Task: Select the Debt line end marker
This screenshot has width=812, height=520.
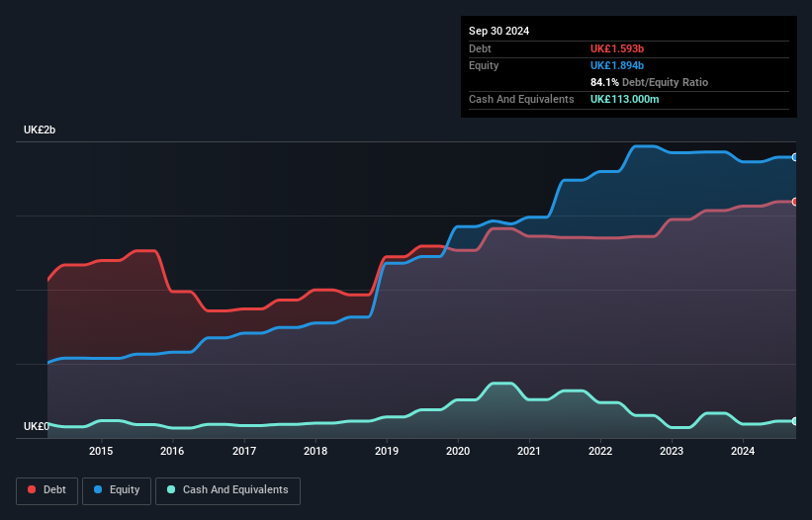Action: [x=795, y=202]
